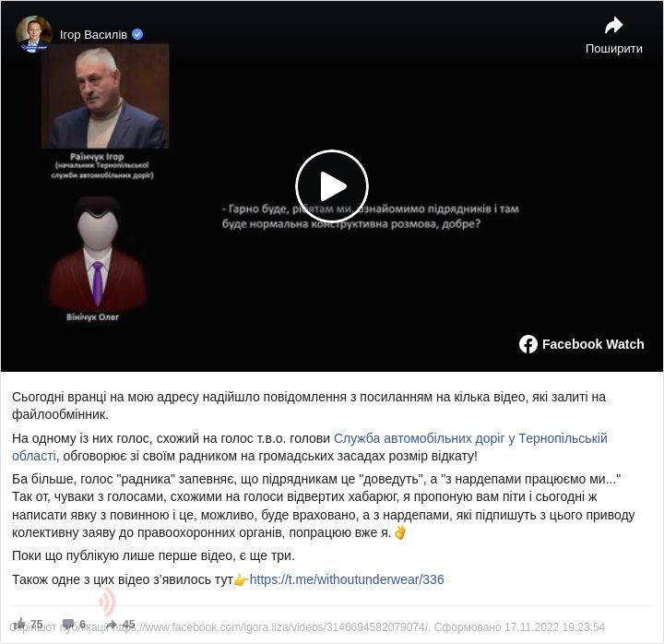664x644 pixels.
Task: Follow the t.me/withoutunderwear/336 link
Action: [347, 579]
